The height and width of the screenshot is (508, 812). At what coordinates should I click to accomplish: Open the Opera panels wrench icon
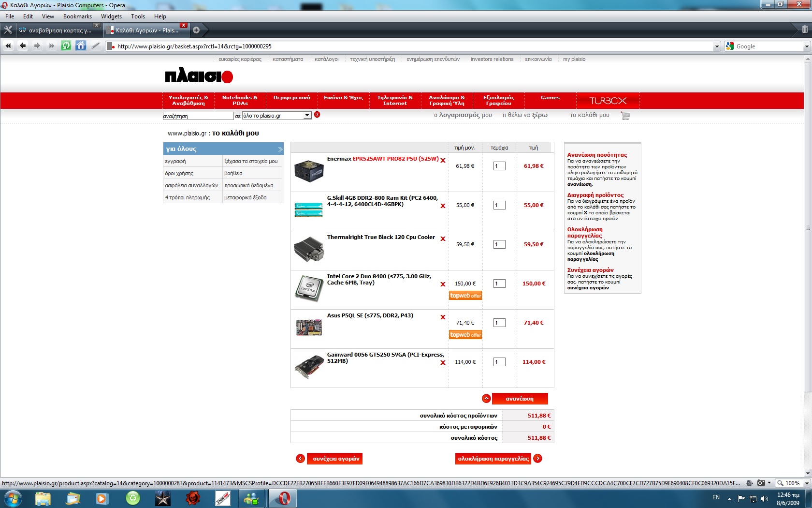pos(8,30)
